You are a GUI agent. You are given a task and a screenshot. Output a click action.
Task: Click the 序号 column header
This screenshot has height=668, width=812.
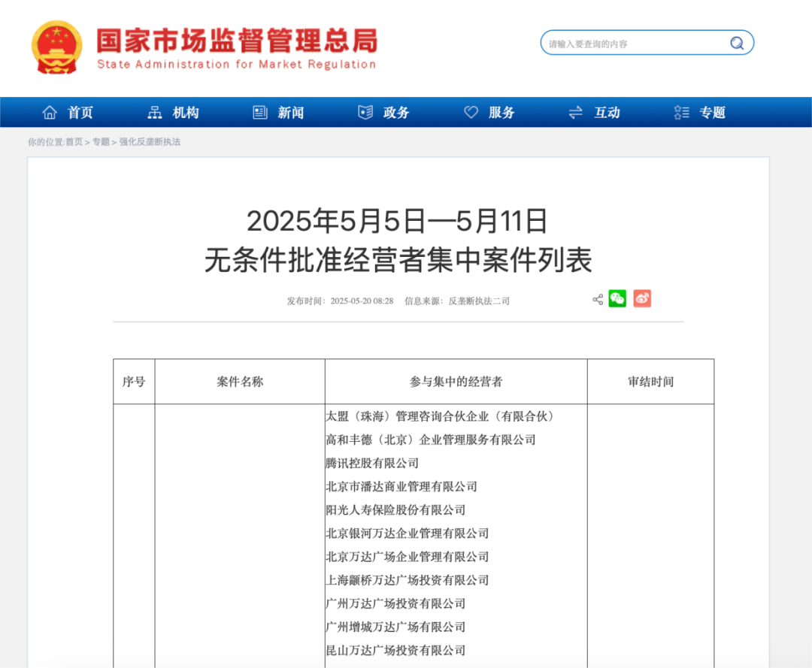(134, 382)
